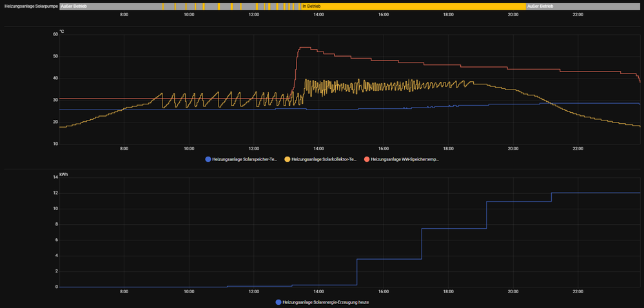Click the 60 tick on the temperature axis
The image size is (644, 308).
pyautogui.click(x=55, y=34)
